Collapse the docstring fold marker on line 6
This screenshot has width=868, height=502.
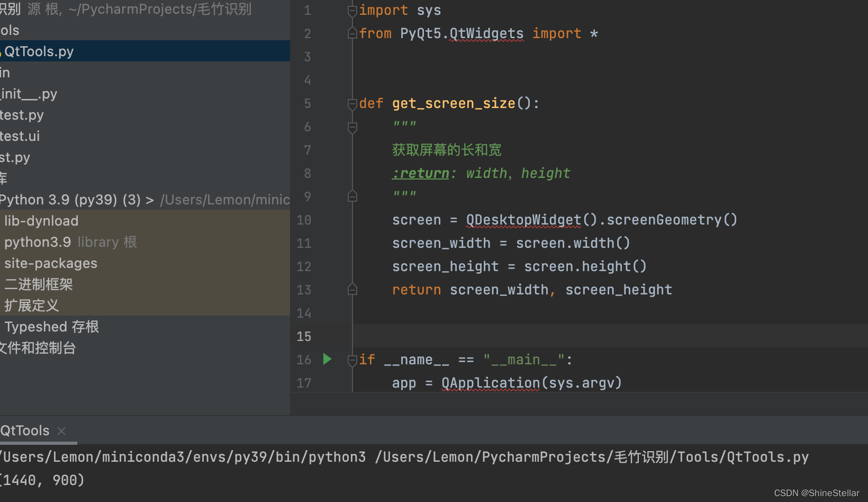(x=352, y=127)
